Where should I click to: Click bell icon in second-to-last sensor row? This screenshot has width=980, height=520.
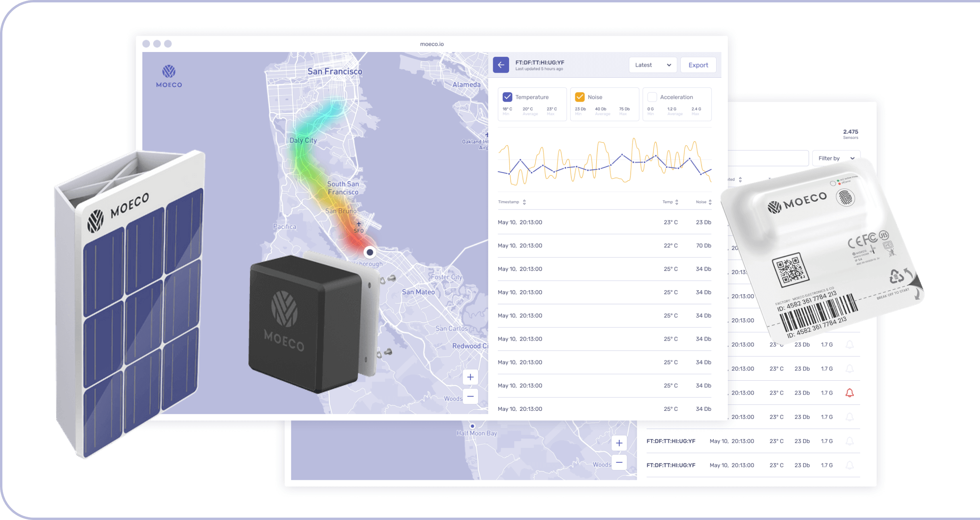click(x=849, y=441)
